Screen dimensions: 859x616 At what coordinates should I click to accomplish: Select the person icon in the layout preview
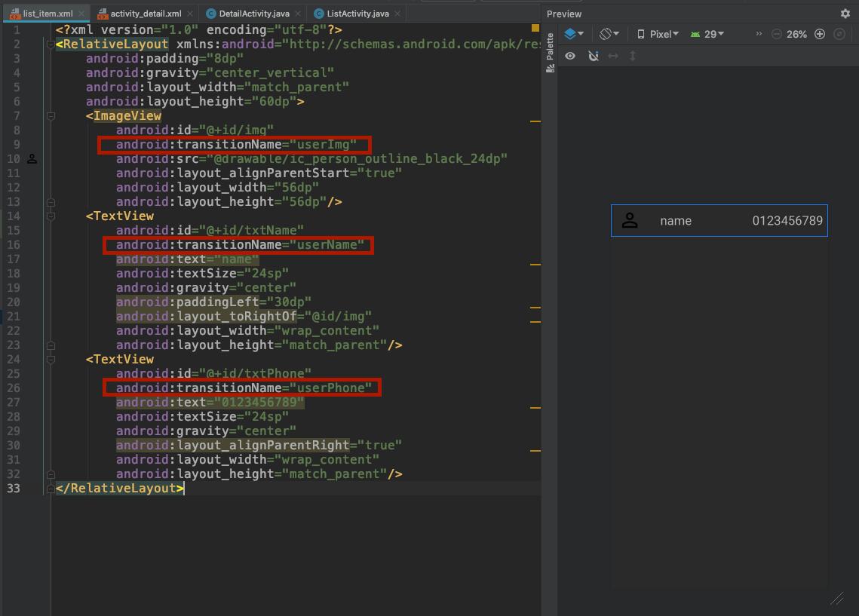(630, 220)
